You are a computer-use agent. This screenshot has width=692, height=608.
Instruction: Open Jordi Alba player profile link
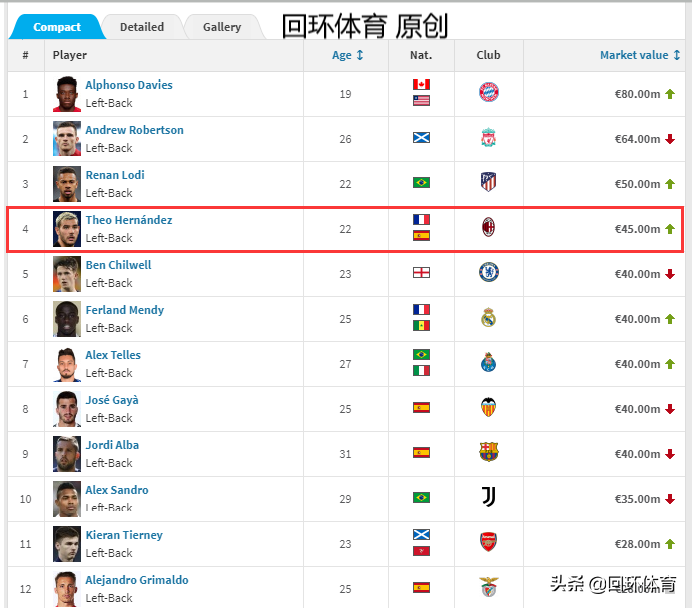point(112,445)
